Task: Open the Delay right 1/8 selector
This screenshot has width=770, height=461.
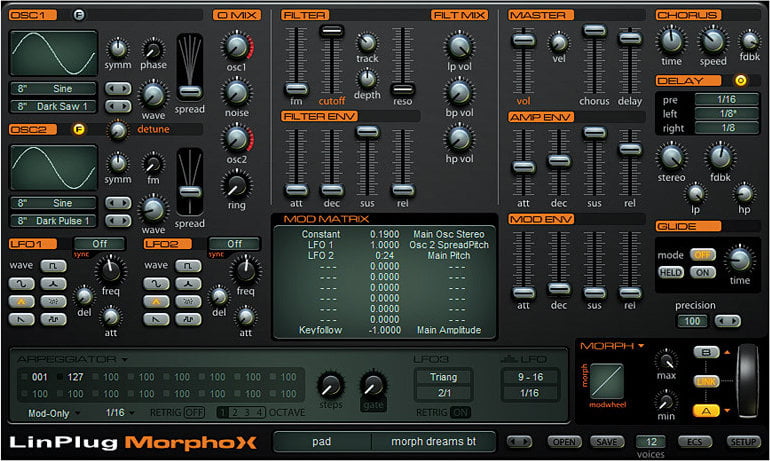Action: coord(726,128)
